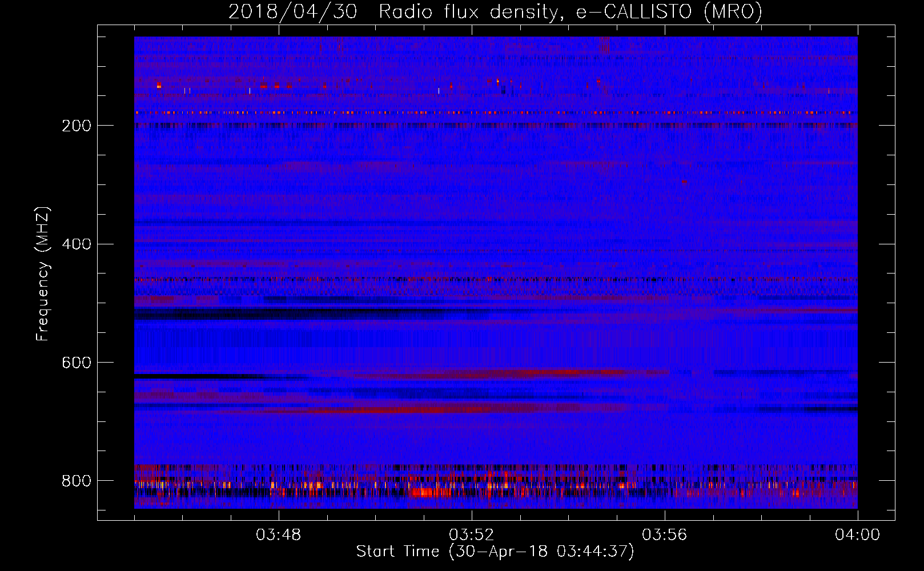Click the 04:00 time tick label
The image size is (924, 571).
click(x=857, y=535)
